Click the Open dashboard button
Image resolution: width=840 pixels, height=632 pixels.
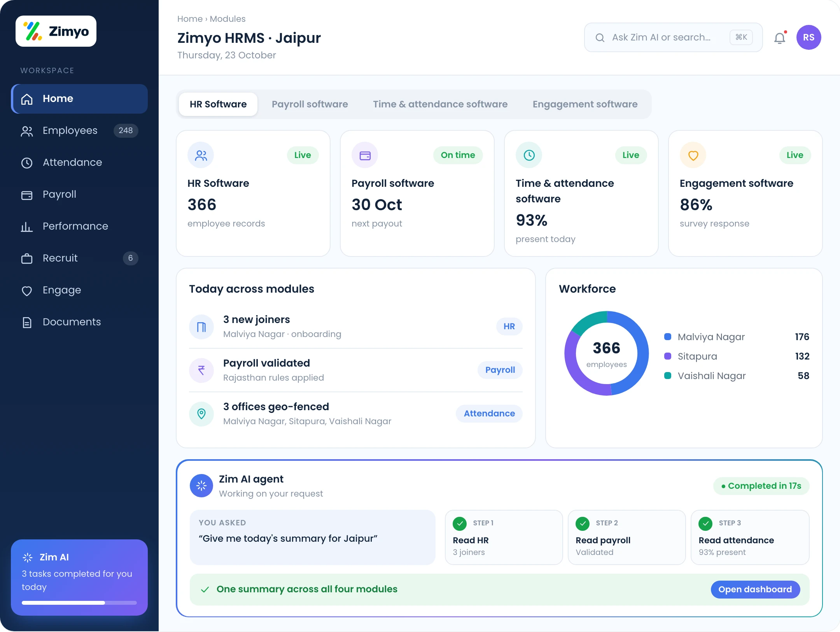[x=755, y=590]
